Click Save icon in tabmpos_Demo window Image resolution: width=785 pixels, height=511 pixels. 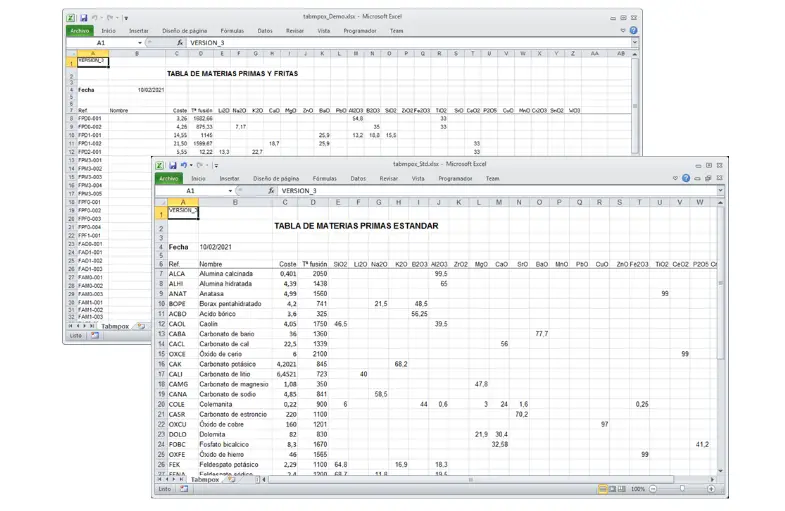(82, 17)
